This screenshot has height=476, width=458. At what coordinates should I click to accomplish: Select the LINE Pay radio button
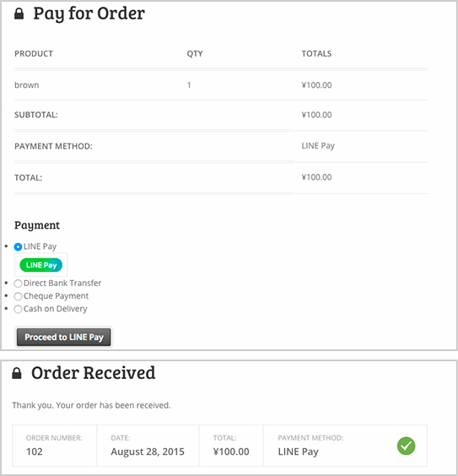[x=18, y=246]
